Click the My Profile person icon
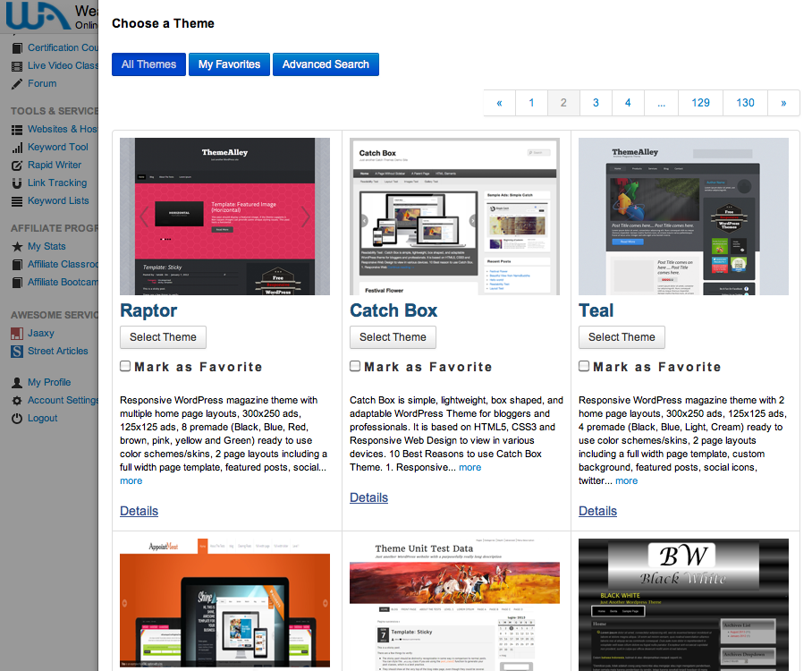This screenshot has height=671, width=812. coord(17,383)
